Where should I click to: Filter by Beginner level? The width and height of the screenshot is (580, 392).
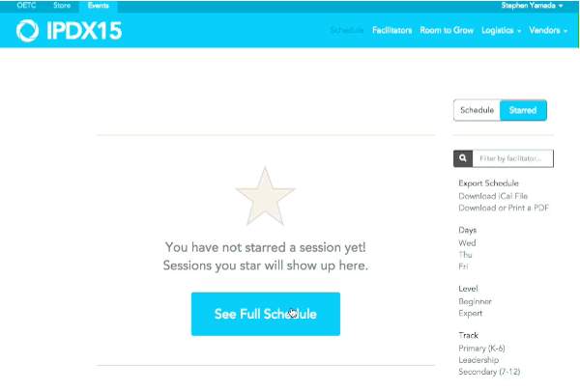[x=475, y=301]
